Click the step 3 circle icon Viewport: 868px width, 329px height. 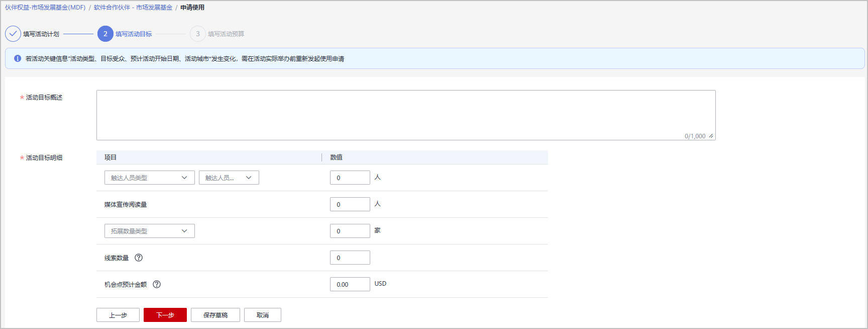pyautogui.click(x=197, y=34)
